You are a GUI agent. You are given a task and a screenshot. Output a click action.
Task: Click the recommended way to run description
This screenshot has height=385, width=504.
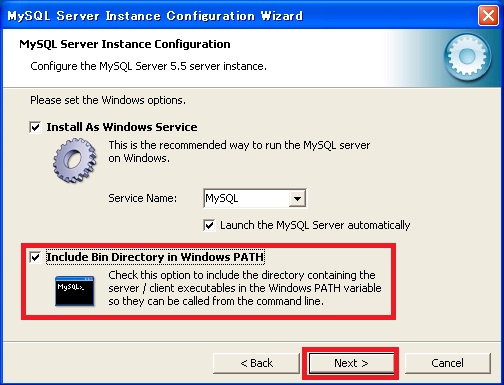pyautogui.click(x=239, y=152)
